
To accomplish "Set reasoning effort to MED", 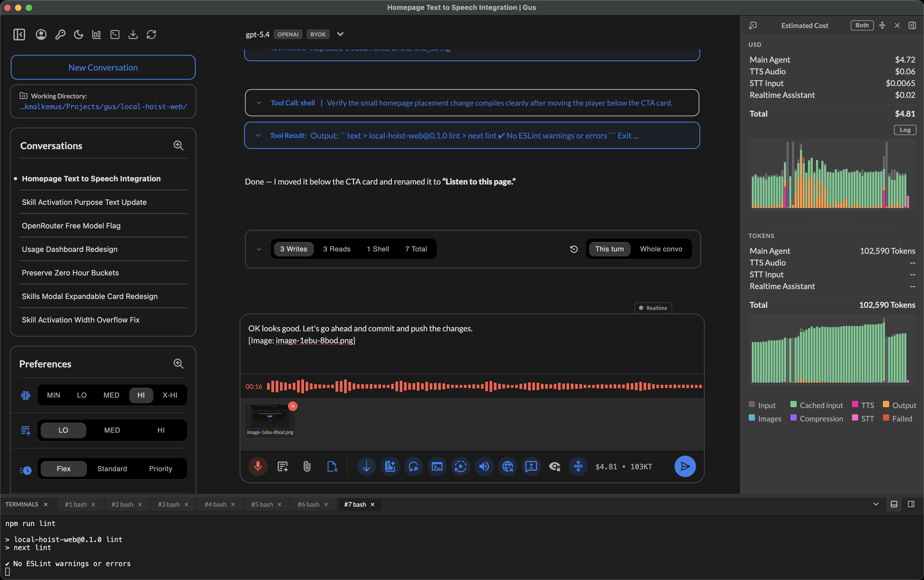I will (x=111, y=395).
